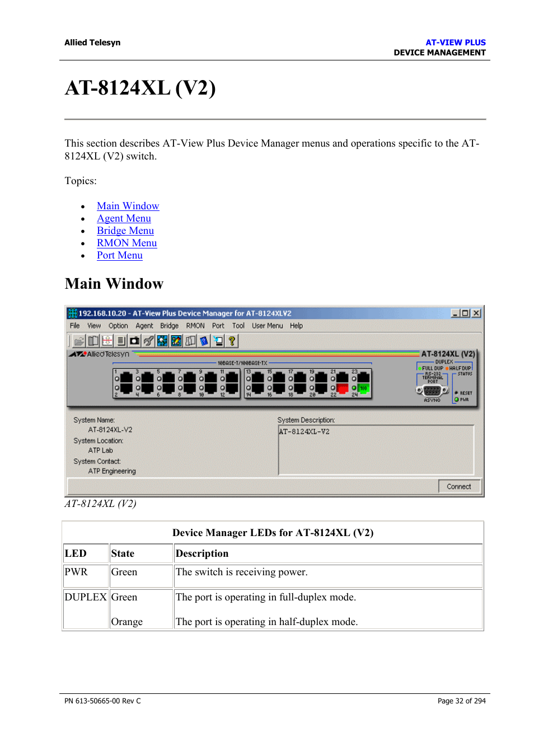Follow the RMON Menu topic link
This screenshot has height=756, width=534.
click(127, 243)
